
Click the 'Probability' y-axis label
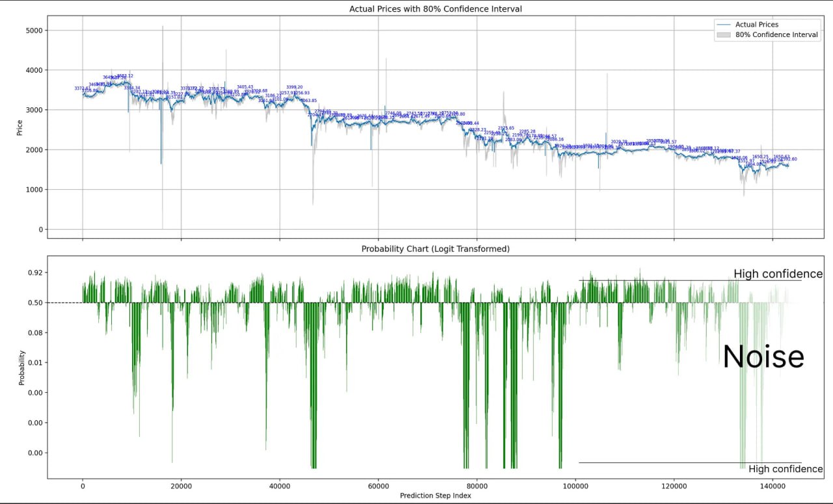(x=21, y=367)
